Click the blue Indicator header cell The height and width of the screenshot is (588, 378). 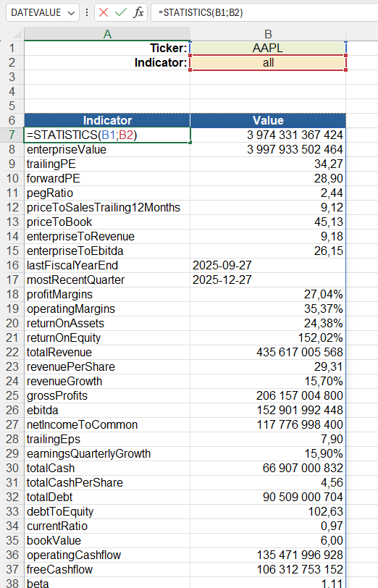click(x=107, y=120)
